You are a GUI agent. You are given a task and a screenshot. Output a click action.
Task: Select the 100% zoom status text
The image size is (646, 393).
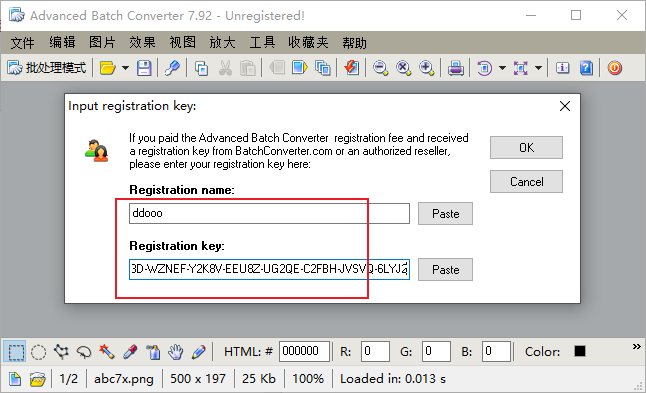tap(308, 379)
